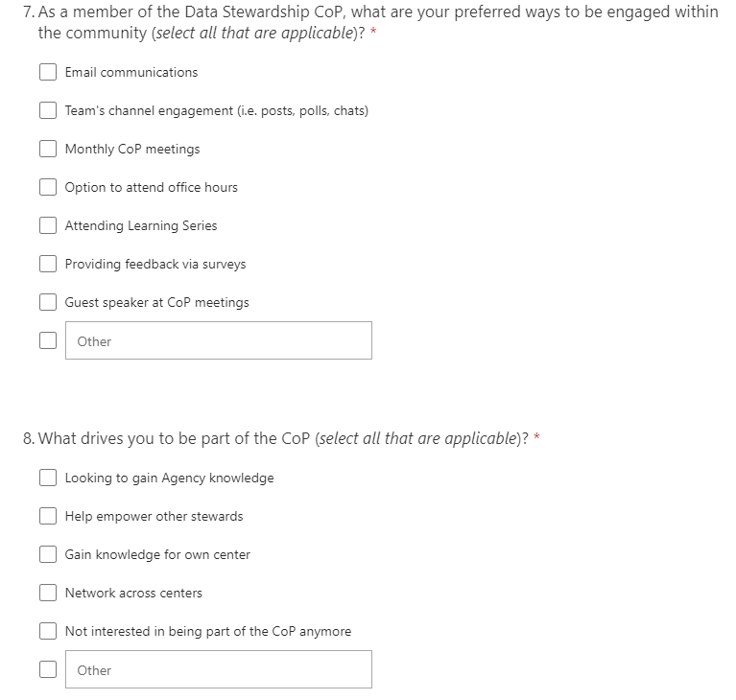Tick Gain knowledge for own center
The image size is (736, 700).
(x=48, y=555)
